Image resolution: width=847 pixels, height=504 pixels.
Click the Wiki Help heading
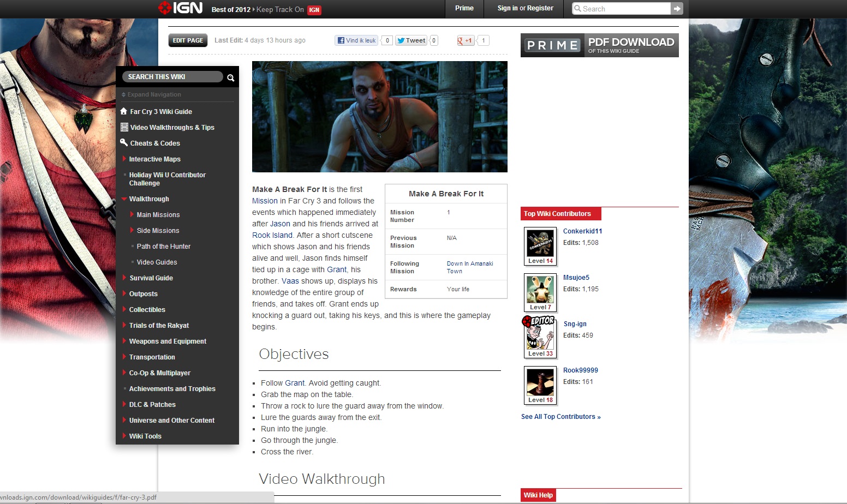coord(538,495)
